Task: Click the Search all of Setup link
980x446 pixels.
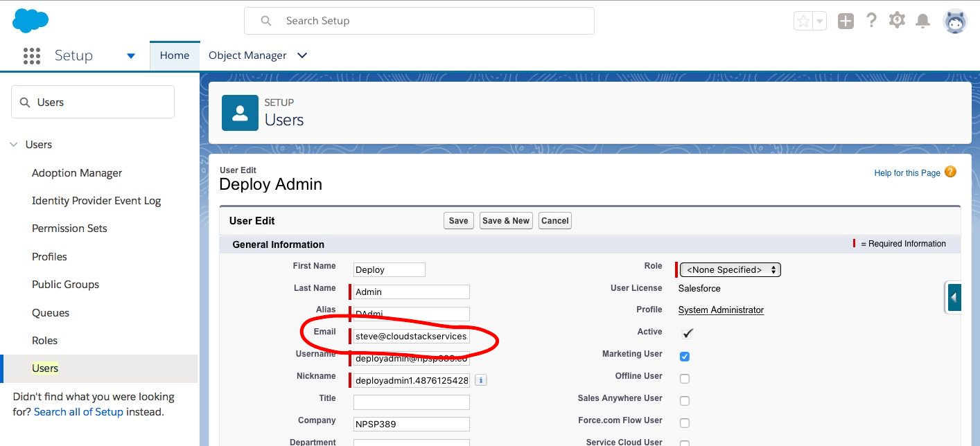Action: click(78, 412)
